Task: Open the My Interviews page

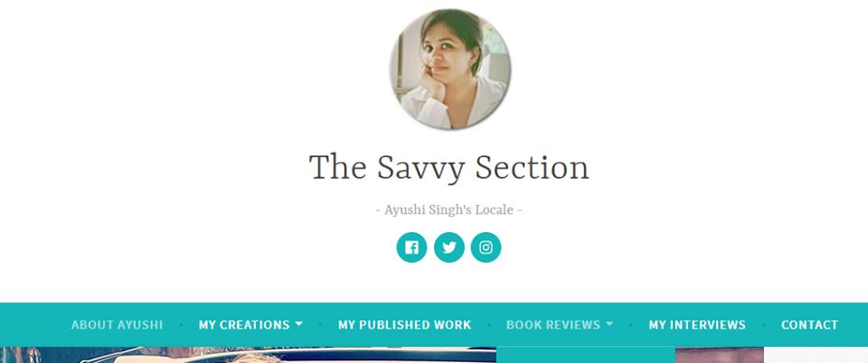Action: pyautogui.click(x=697, y=325)
